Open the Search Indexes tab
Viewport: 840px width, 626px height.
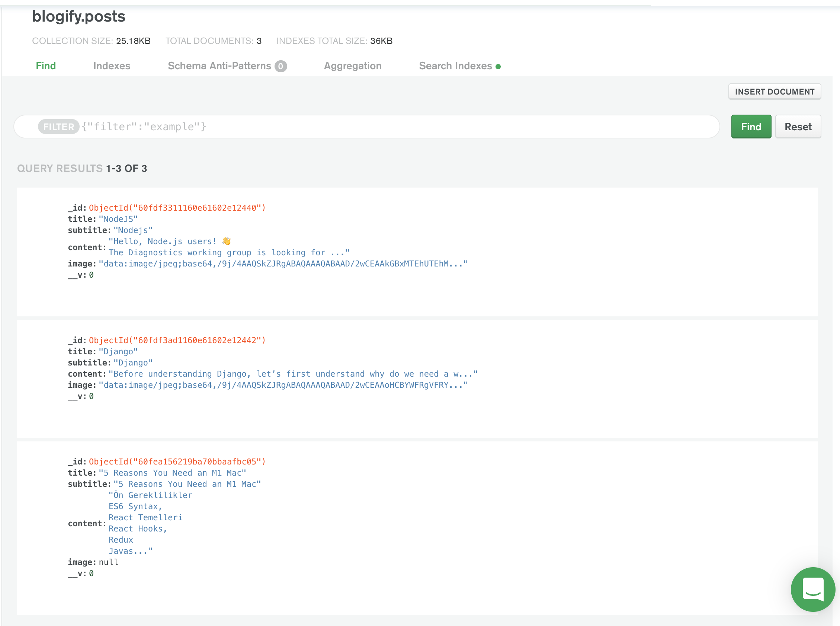pos(455,66)
